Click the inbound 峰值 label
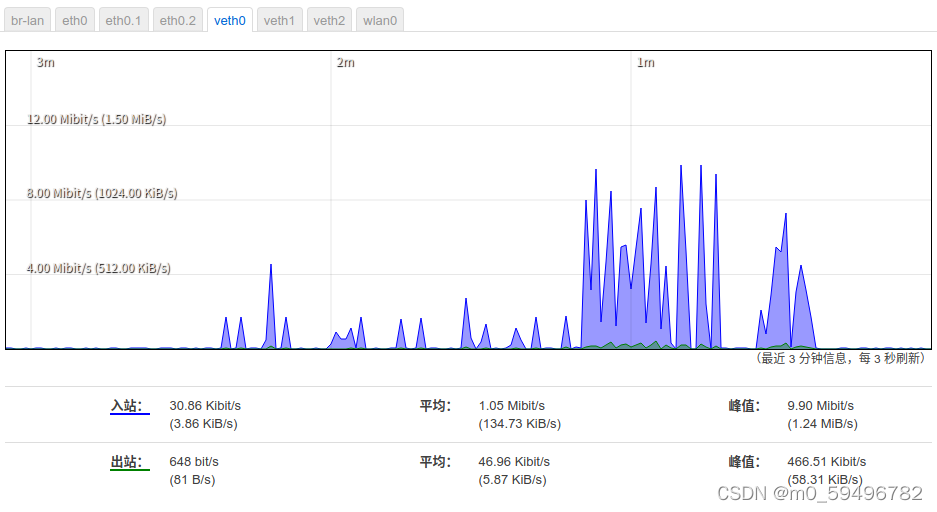This screenshot has height=512, width=937. click(x=744, y=406)
